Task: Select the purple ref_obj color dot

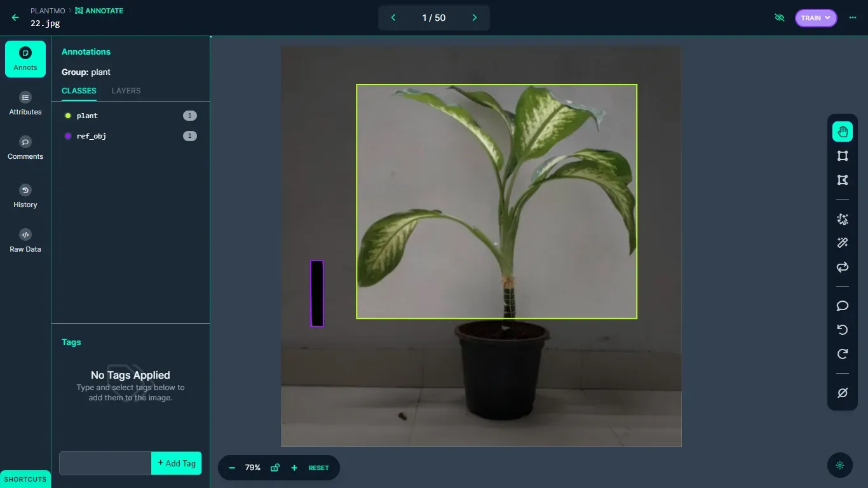Action: click(x=68, y=135)
